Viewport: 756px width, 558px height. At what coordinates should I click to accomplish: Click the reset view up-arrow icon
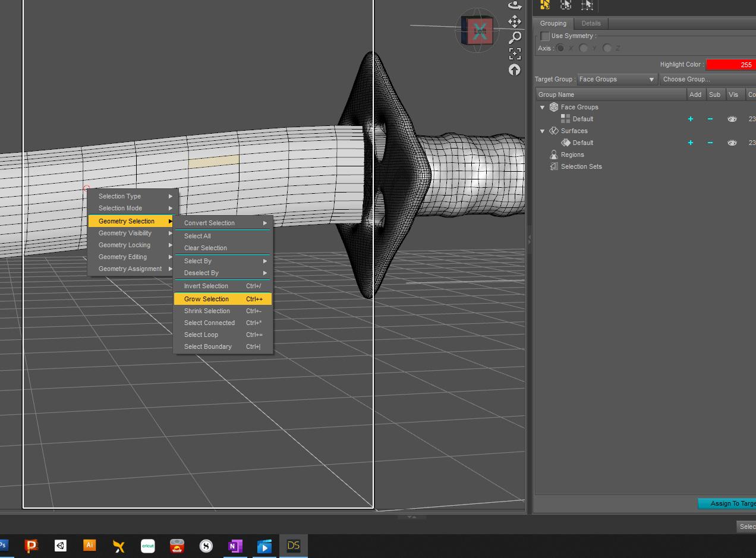pos(515,70)
